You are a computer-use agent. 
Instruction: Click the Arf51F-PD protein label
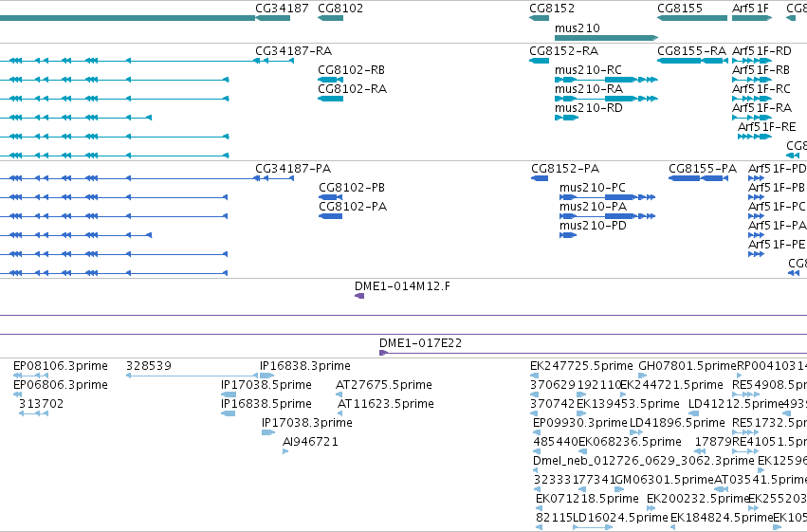click(x=778, y=169)
